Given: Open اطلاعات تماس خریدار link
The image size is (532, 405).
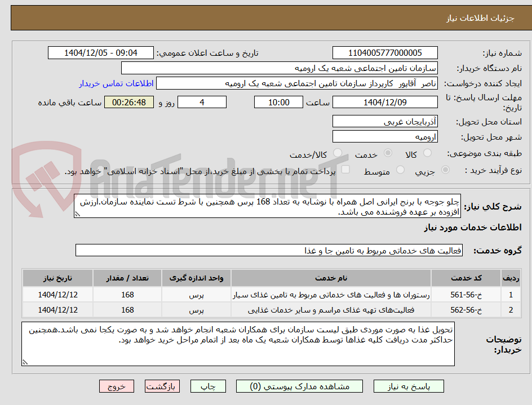Looking at the screenshot, I should (116, 83).
